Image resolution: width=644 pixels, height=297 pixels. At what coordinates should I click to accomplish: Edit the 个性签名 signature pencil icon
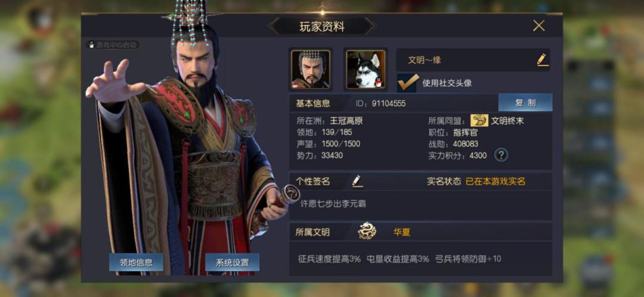pyautogui.click(x=357, y=181)
